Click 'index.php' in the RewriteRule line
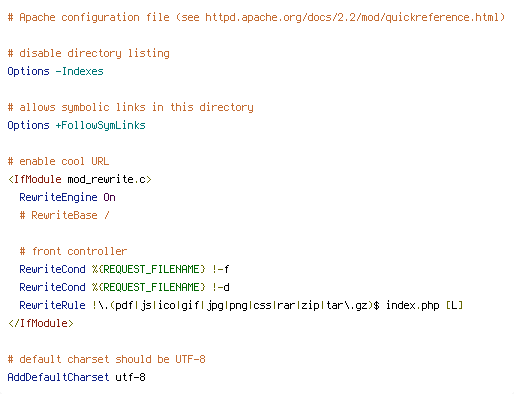 (x=413, y=305)
